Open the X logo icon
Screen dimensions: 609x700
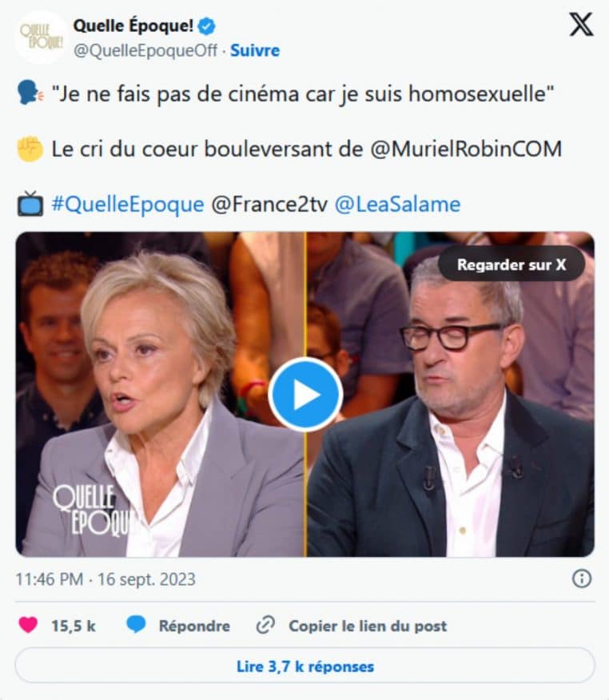tap(581, 25)
